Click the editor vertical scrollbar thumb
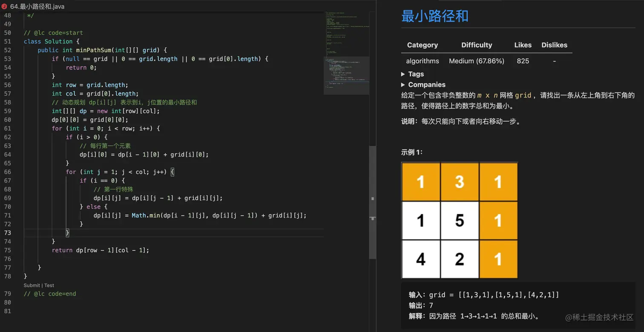 click(372, 202)
